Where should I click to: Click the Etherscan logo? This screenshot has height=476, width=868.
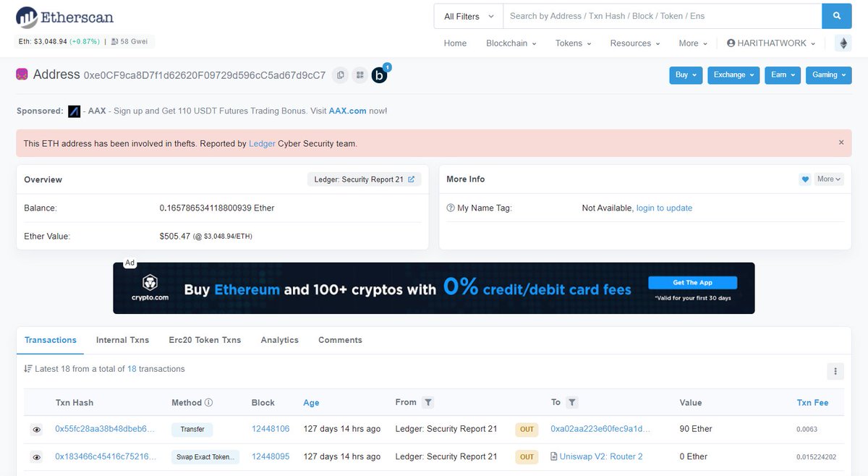(x=64, y=17)
